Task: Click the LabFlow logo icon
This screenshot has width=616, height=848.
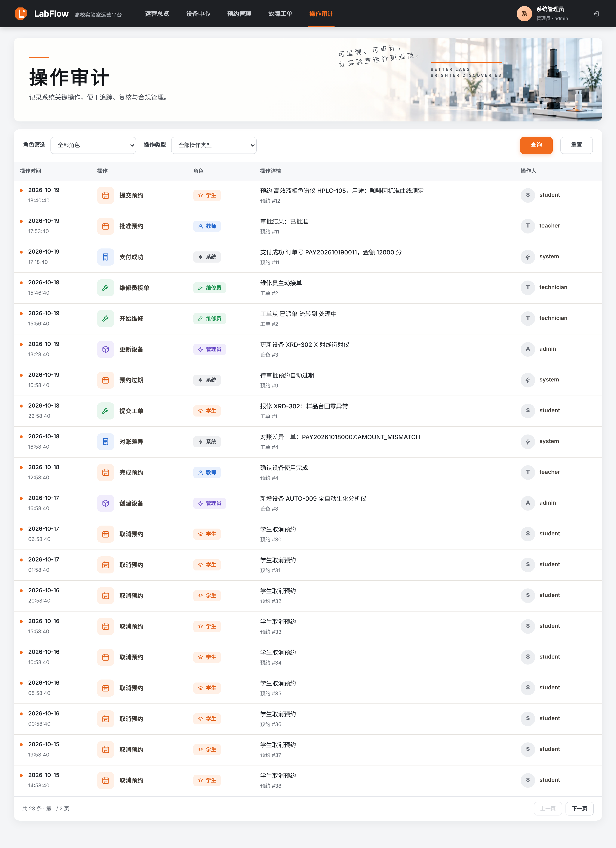Action: 21,14
